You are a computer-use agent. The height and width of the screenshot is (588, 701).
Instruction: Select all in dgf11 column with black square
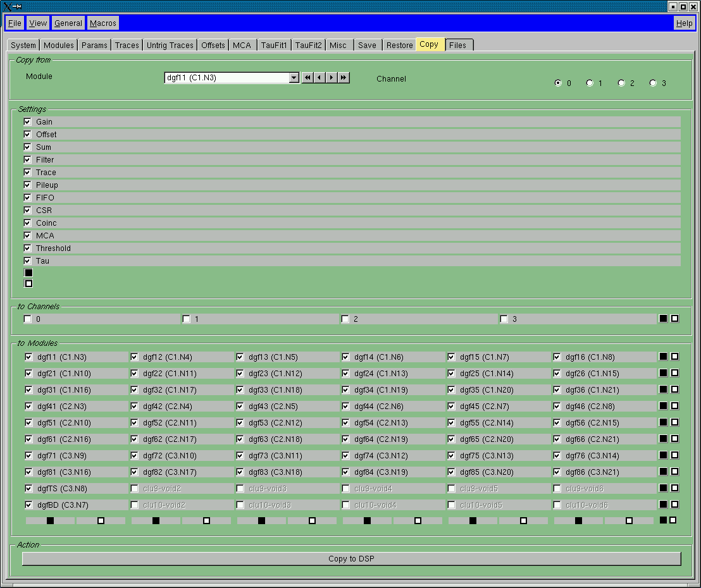coord(50,520)
